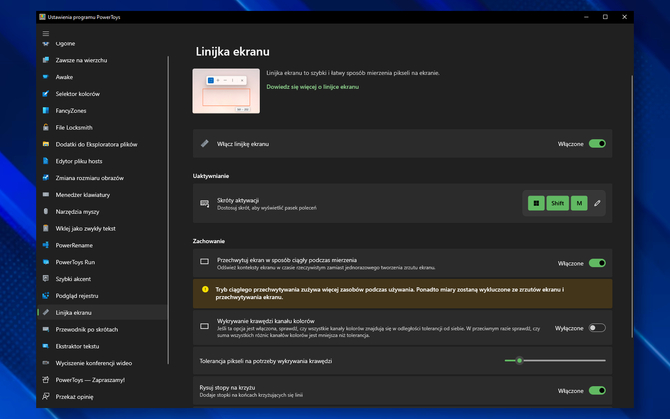Click the Przewodnik po skrótach icon

46,329
